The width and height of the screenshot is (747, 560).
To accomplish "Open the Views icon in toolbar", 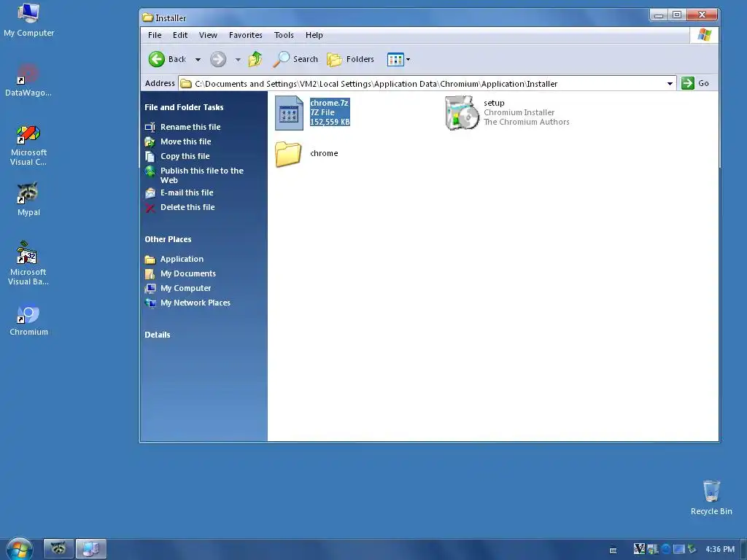I will coord(395,60).
